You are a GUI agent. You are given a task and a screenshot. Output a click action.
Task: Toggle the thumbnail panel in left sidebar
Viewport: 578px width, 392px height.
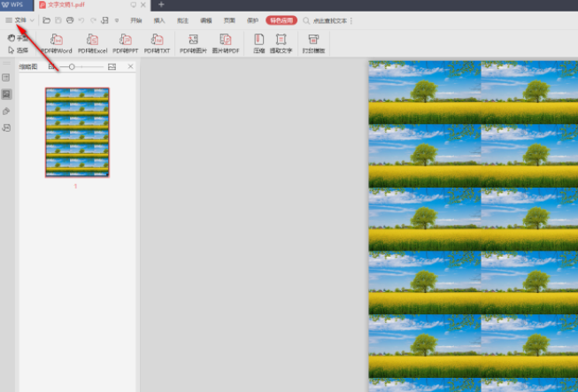pyautogui.click(x=6, y=94)
